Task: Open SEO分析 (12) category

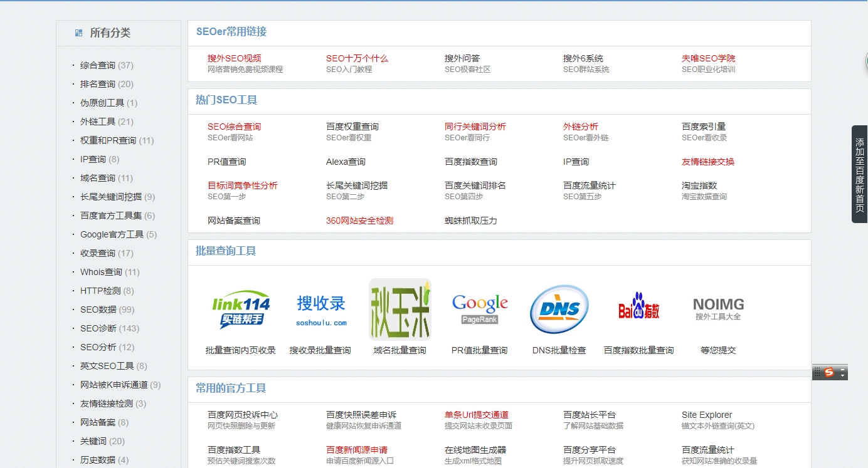Action: 107,347
